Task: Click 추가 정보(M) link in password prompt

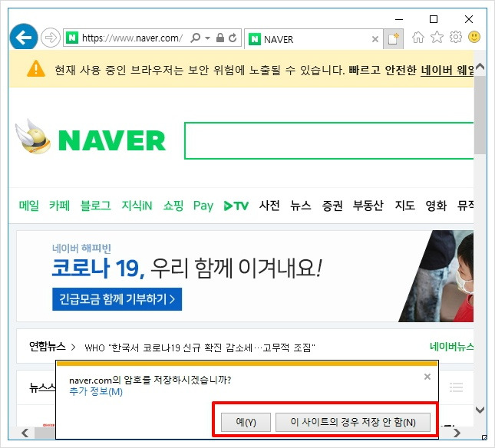Action: pos(96,391)
